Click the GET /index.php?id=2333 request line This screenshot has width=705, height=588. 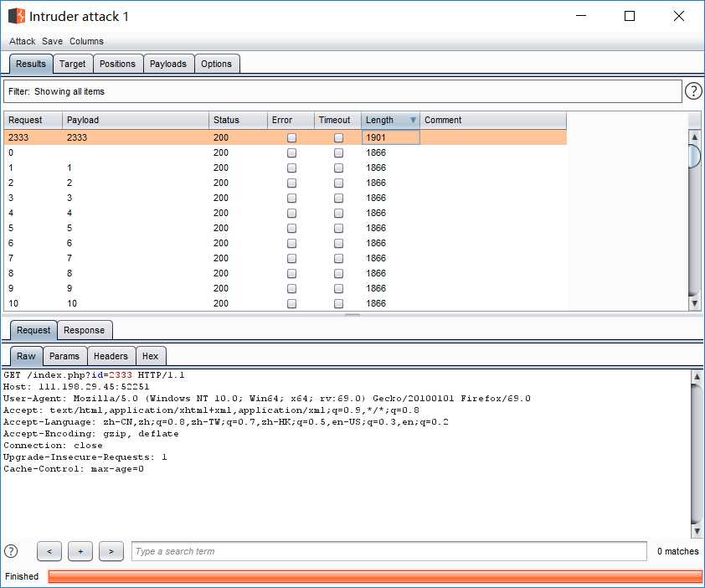click(x=94, y=374)
